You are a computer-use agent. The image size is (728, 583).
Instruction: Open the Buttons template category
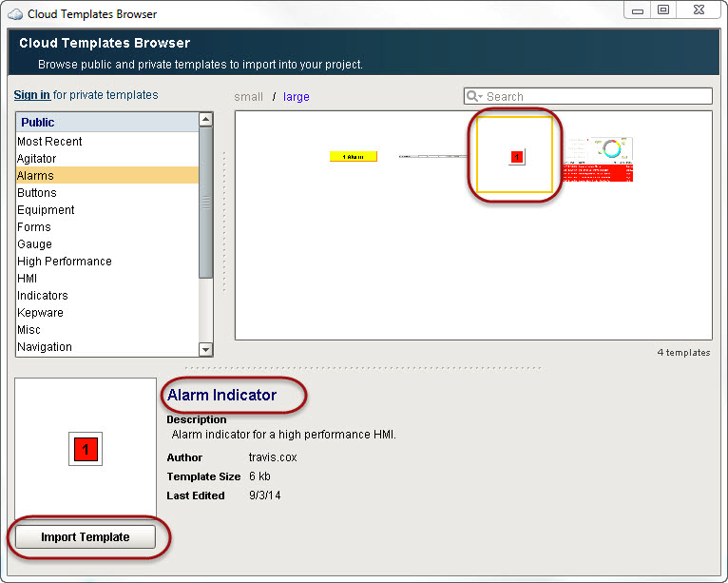pos(37,193)
